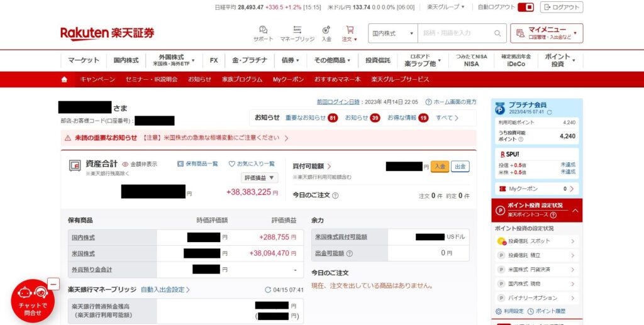
Task: Expand ポイント投資 navigation dropdown
Action: (560, 60)
